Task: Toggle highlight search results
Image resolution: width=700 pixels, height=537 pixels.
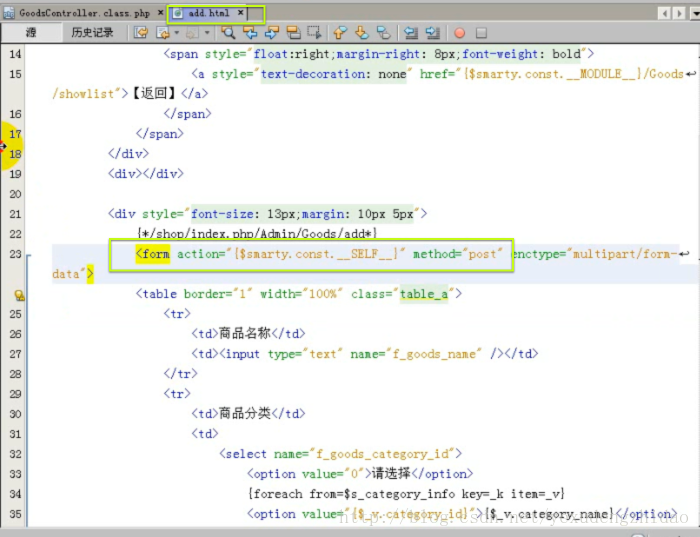Action: click(x=293, y=33)
